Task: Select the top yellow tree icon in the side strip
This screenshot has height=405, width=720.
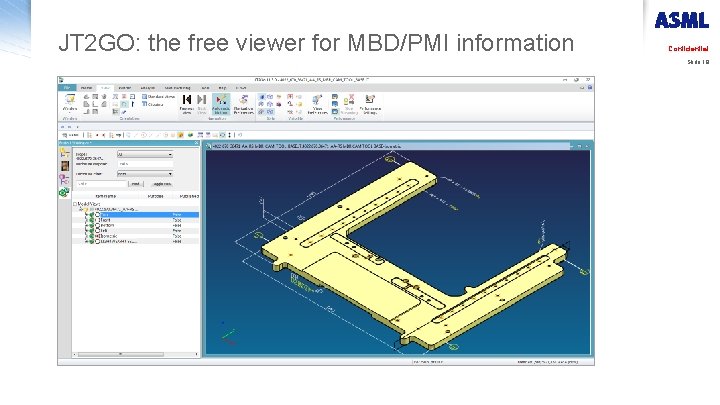Action: [64, 152]
